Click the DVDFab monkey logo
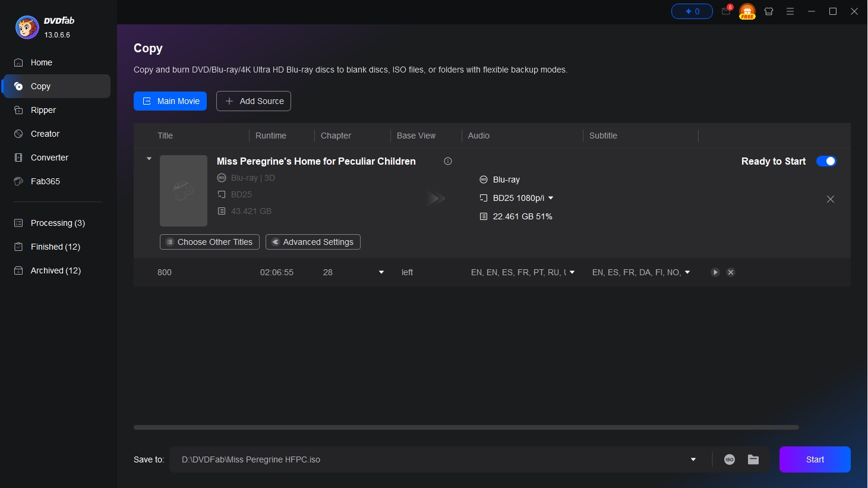868x488 pixels. [27, 27]
